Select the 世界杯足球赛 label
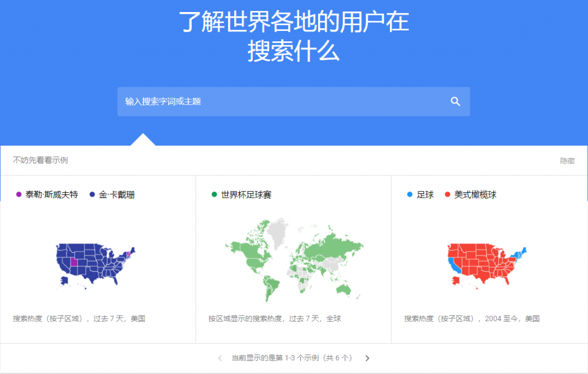 pyautogui.click(x=246, y=194)
